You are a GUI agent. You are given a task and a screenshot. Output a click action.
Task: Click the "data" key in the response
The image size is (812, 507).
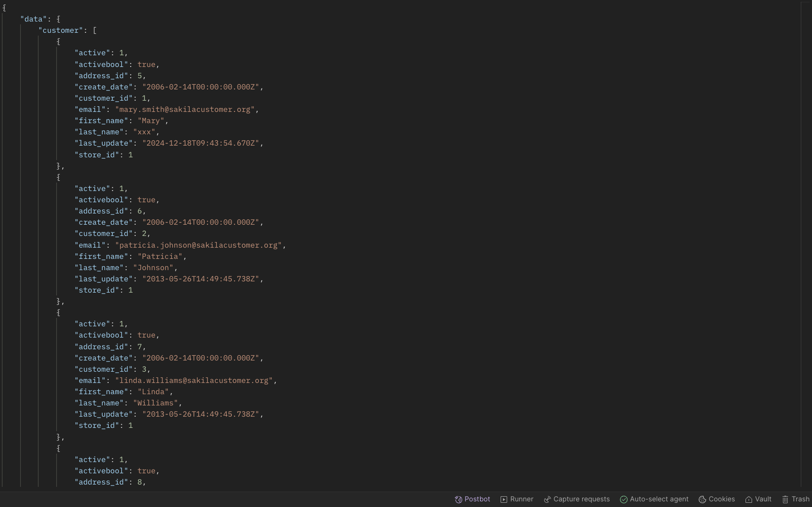pyautogui.click(x=34, y=19)
